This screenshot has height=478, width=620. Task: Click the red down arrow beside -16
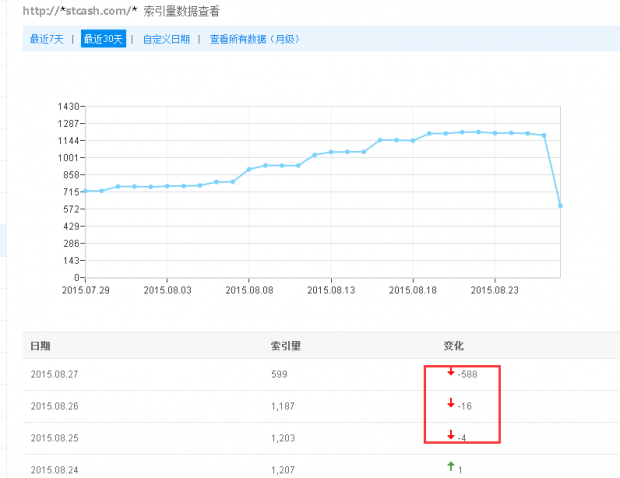pyautogui.click(x=451, y=403)
